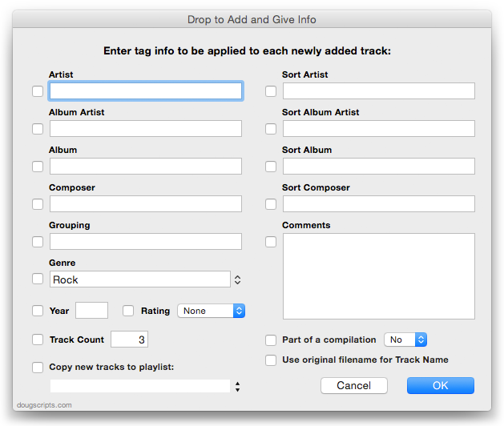The height and width of the screenshot is (426, 504).
Task: Toggle the Comments checkbox
Action: point(271,242)
